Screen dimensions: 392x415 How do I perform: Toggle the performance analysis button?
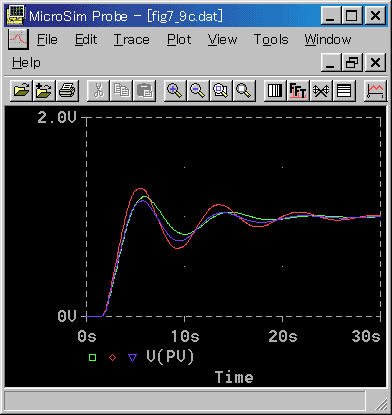point(321,90)
